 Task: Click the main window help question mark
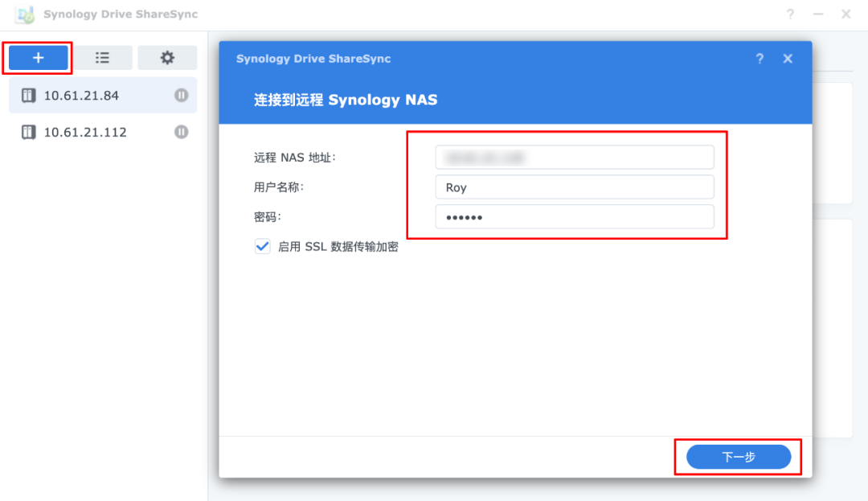(790, 14)
